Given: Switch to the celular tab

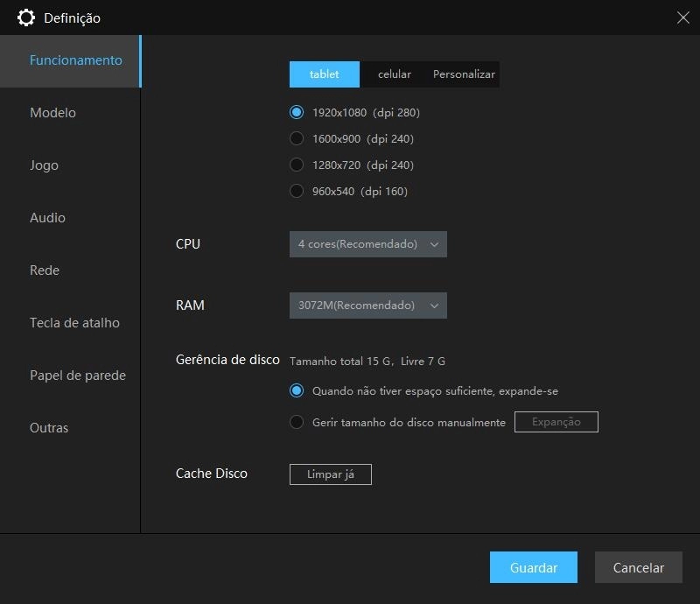Looking at the screenshot, I should (394, 74).
